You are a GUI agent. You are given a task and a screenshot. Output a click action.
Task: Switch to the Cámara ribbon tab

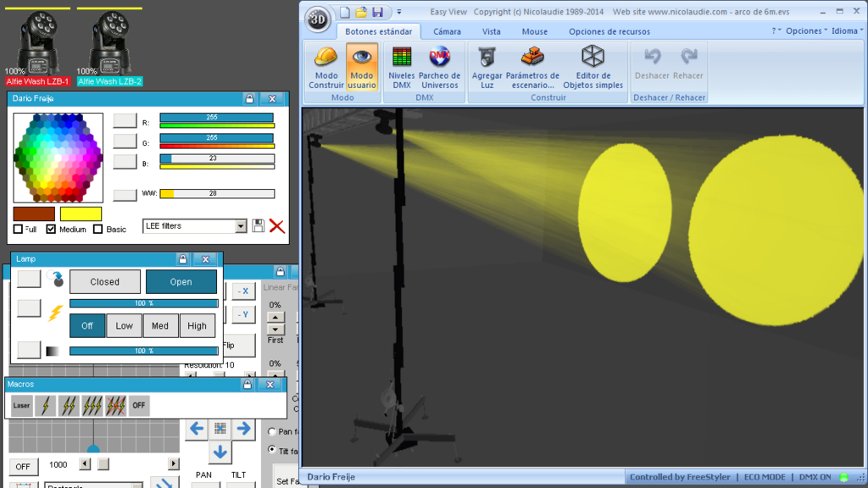(447, 31)
